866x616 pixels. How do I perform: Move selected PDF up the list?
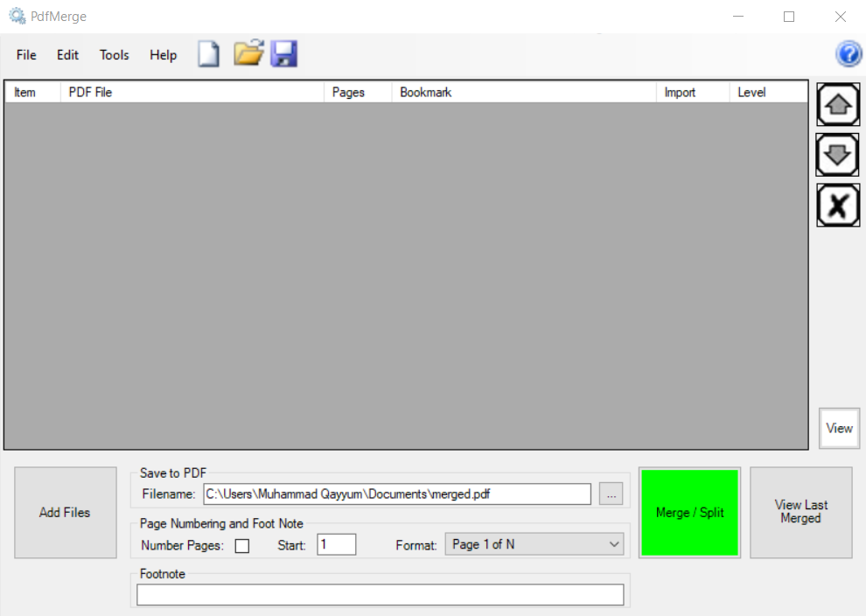[x=837, y=104]
